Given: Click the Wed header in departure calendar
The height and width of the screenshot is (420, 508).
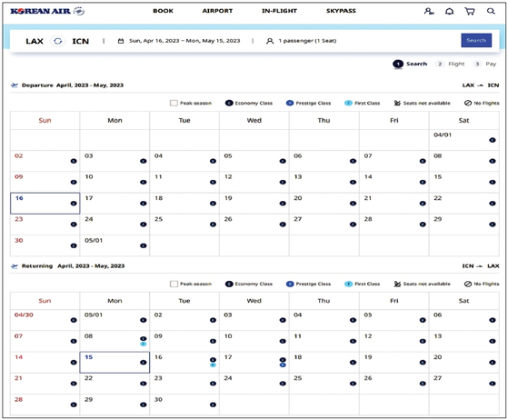Looking at the screenshot, I should pyautogui.click(x=254, y=121).
